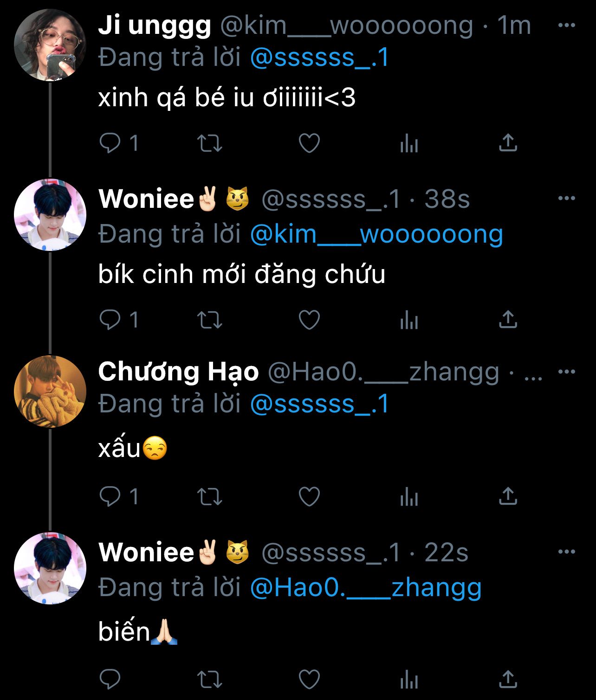596x700 pixels.
Task: Like Woniee's 'bík cinh mới đăng chứu' reply
Action: pos(309,320)
